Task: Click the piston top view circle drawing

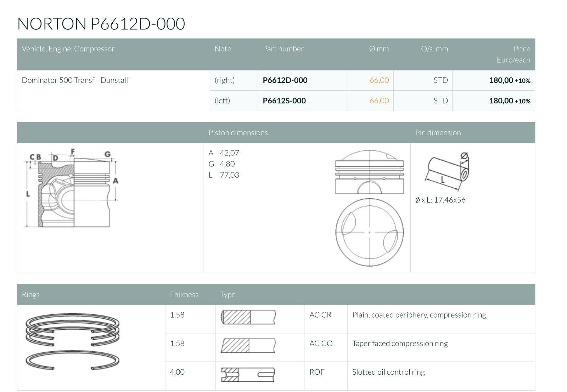Action: tap(369, 232)
